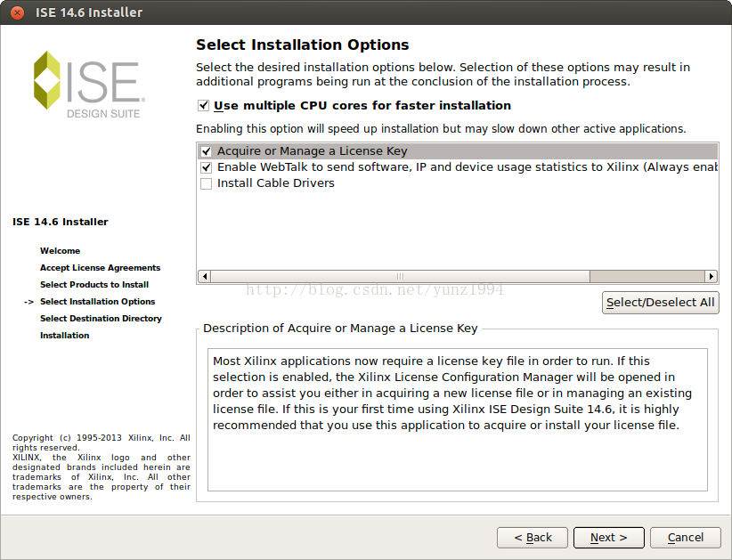This screenshot has height=560, width=732.
Task: Click the Select Installation Options heading
Action: point(303,45)
